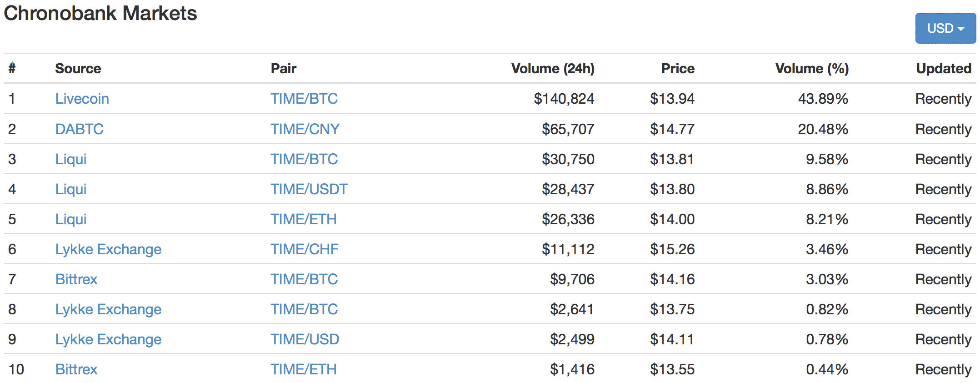Open Bittrex link in row 10
Viewport: 980px width, 383px height.
tap(76, 369)
